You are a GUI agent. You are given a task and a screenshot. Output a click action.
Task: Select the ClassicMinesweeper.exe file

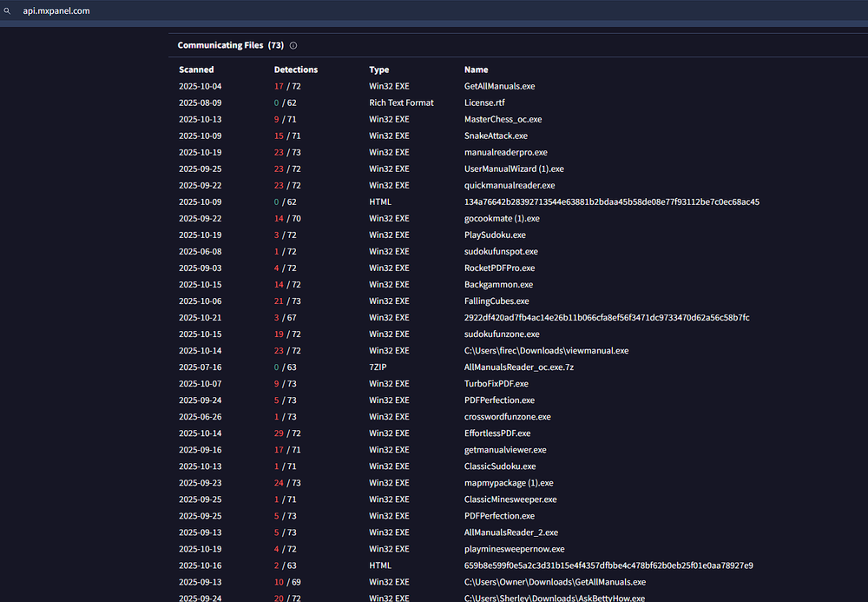point(510,499)
